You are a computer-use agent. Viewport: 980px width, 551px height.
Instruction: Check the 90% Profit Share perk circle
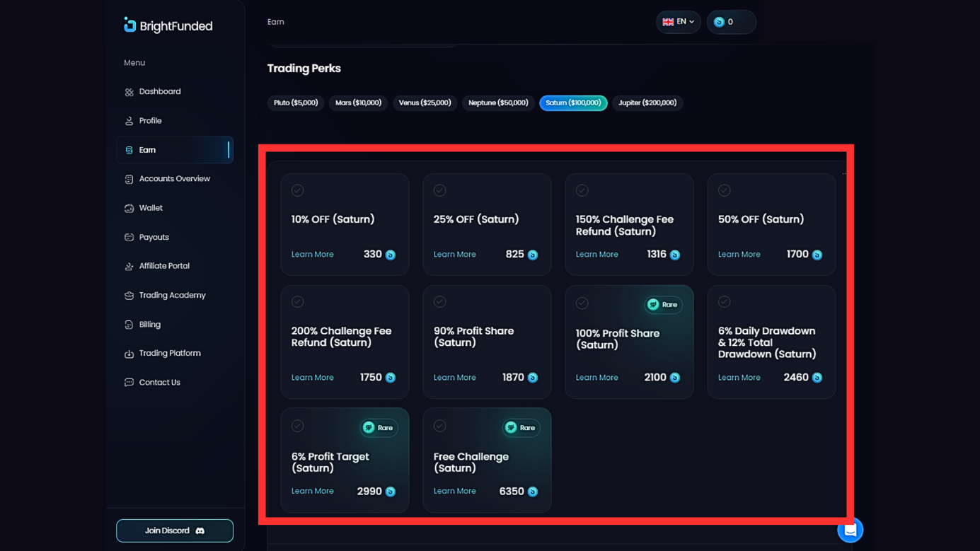pos(440,302)
